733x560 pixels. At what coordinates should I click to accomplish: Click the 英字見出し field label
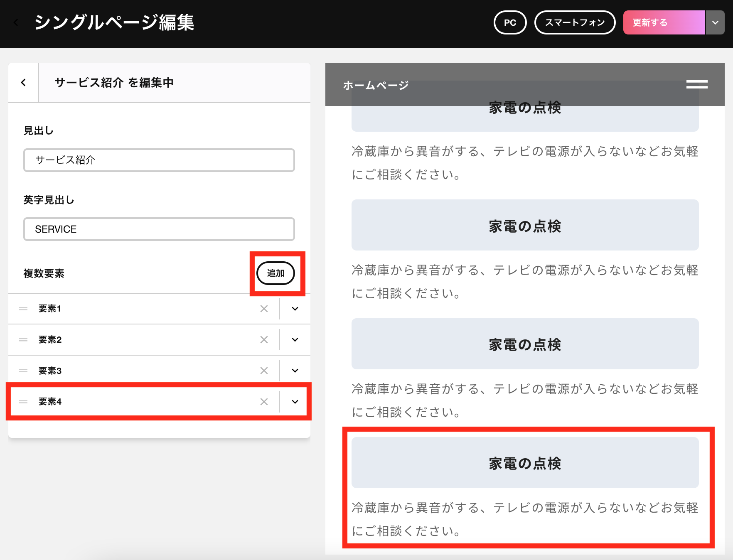pos(49,200)
